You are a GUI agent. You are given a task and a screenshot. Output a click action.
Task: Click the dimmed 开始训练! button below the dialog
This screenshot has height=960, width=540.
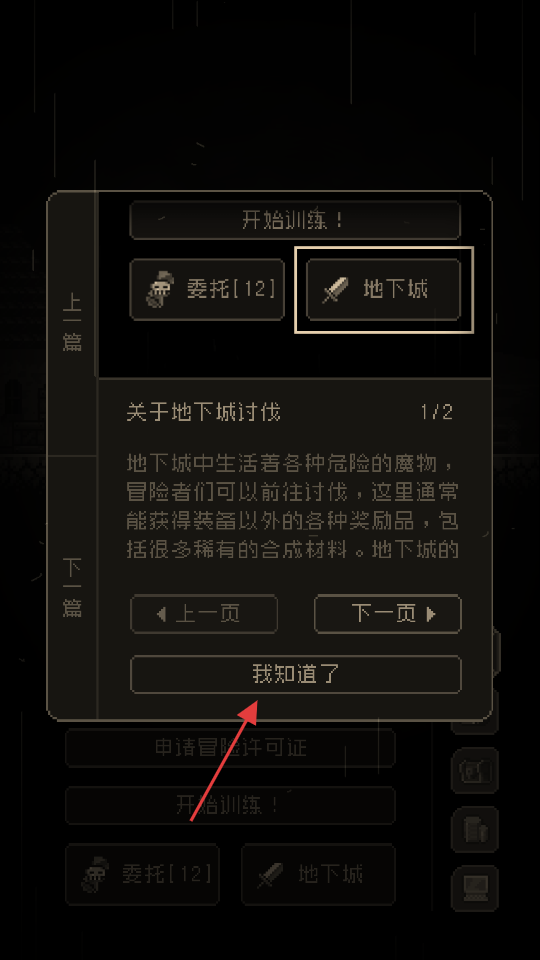pyautogui.click(x=230, y=804)
